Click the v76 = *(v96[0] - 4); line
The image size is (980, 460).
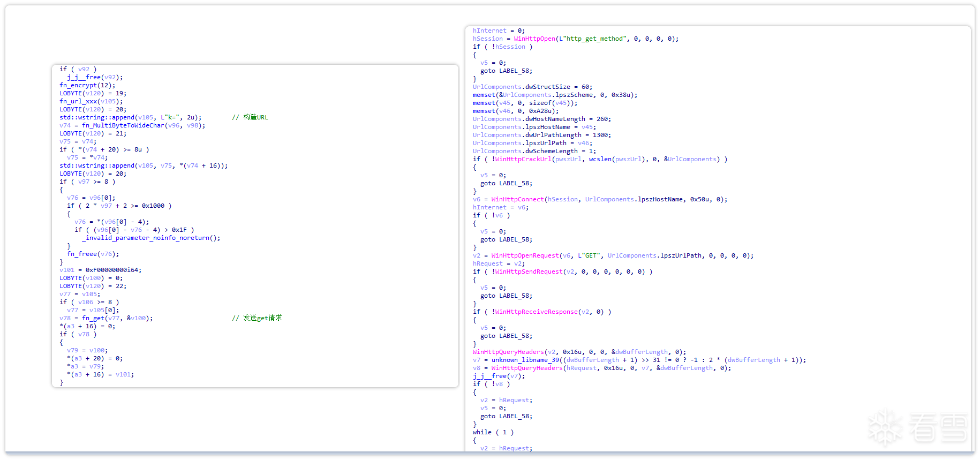click(x=112, y=222)
